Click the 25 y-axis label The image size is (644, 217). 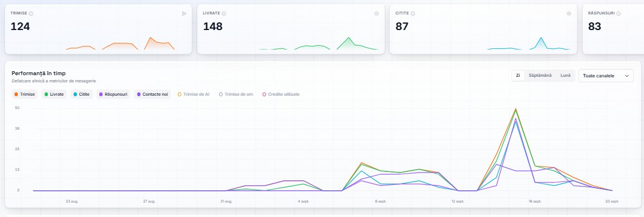point(17,149)
